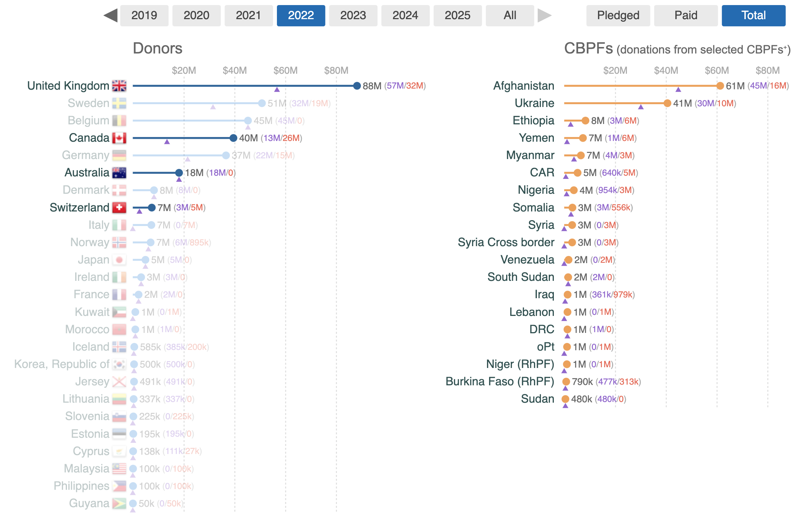Screen dimensions: 812x514
Task: Click the Estonia flag icon
Action: [x=119, y=433]
